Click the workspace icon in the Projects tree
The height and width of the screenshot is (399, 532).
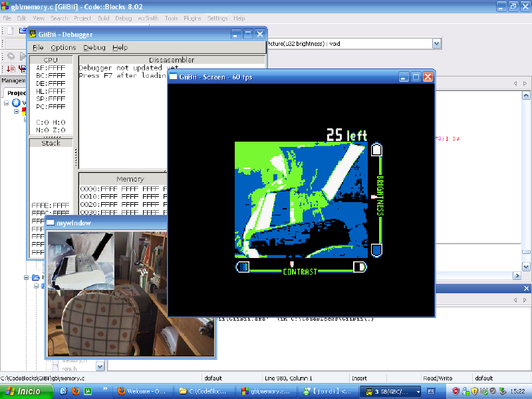coord(17,103)
